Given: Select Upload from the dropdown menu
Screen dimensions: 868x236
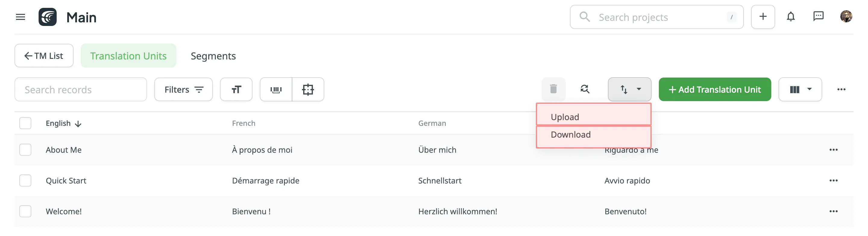Looking at the screenshot, I should pyautogui.click(x=593, y=117).
